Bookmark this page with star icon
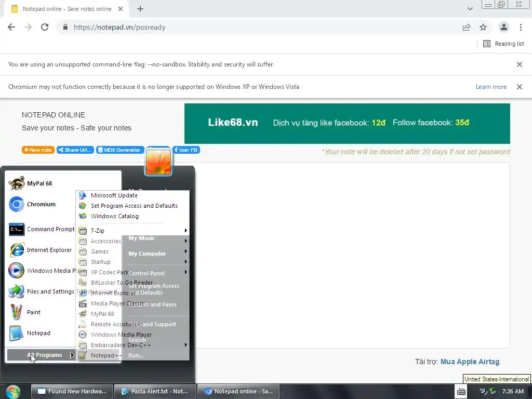Screen dimensions: 532x399 (483, 27)
